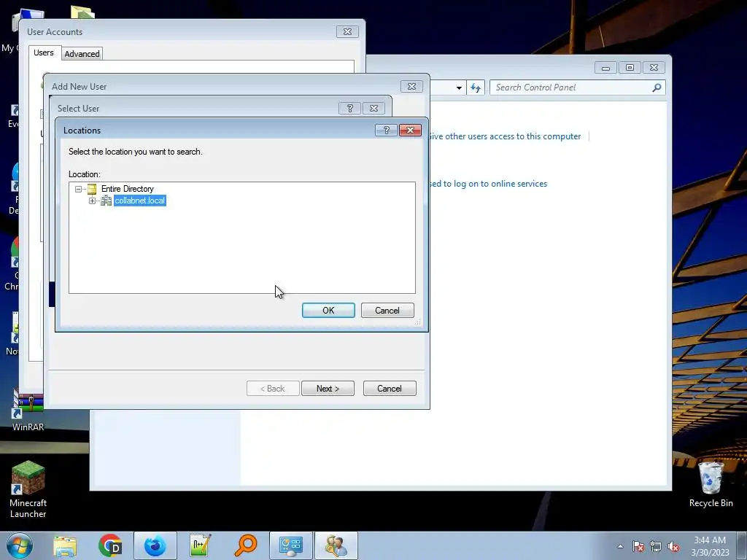The height and width of the screenshot is (560, 747).
Task: Open Control Panel address bar dropdown
Action: [459, 88]
